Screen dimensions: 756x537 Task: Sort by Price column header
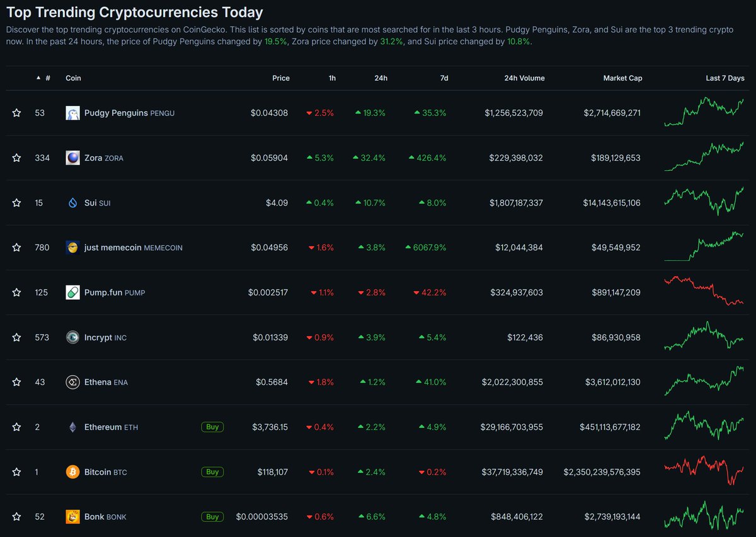(281, 78)
